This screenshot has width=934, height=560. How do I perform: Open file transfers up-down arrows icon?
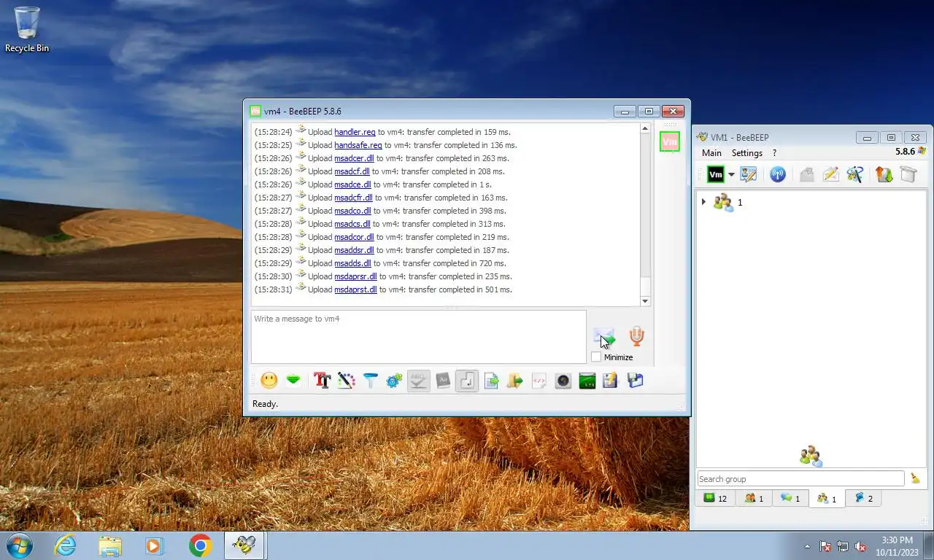[x=884, y=174]
